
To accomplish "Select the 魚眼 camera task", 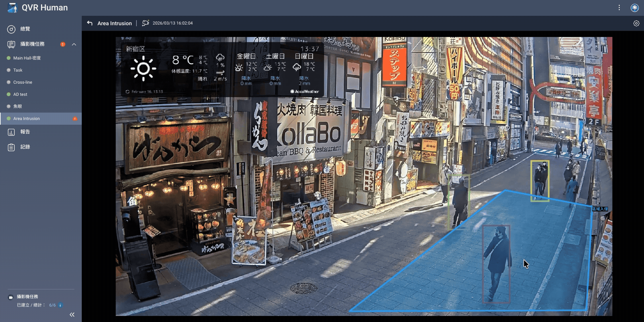I will [17, 107].
